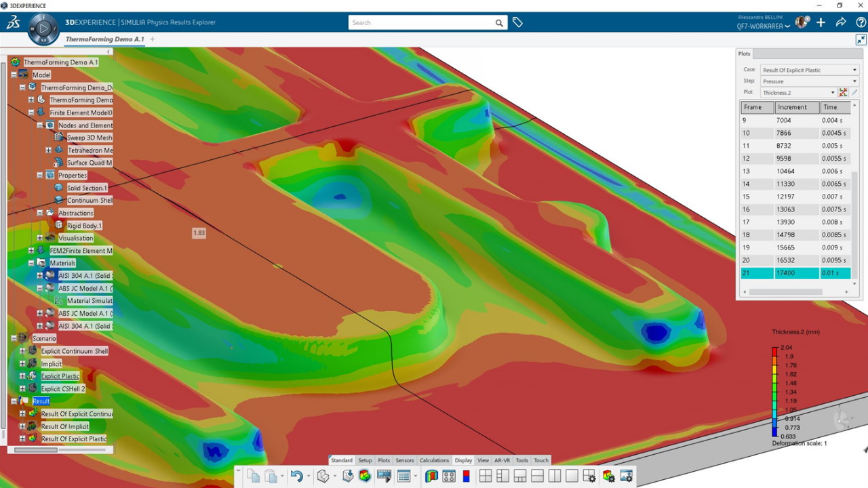
Task: Expand the Visualisation tree node
Action: coord(40,238)
